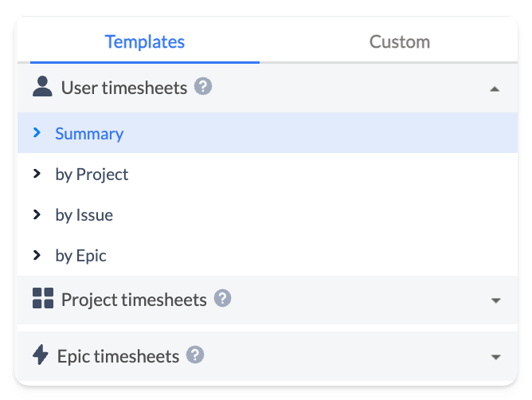Click the chevron before by Issue

pos(37,214)
